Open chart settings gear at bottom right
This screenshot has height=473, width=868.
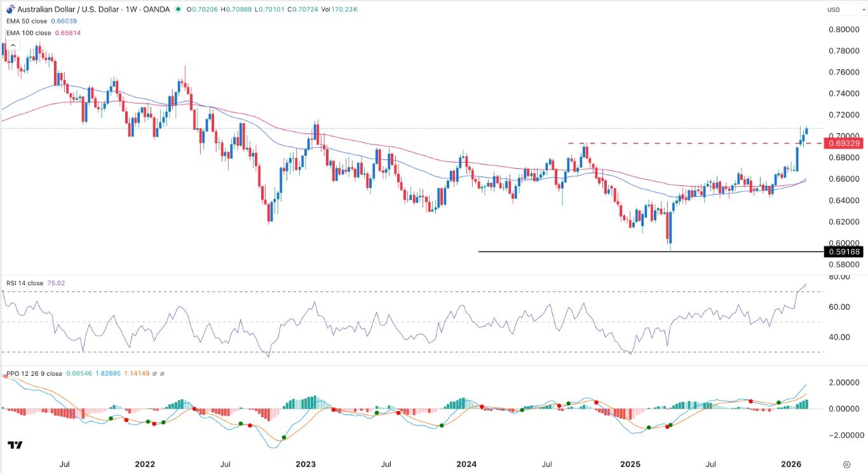846,465
